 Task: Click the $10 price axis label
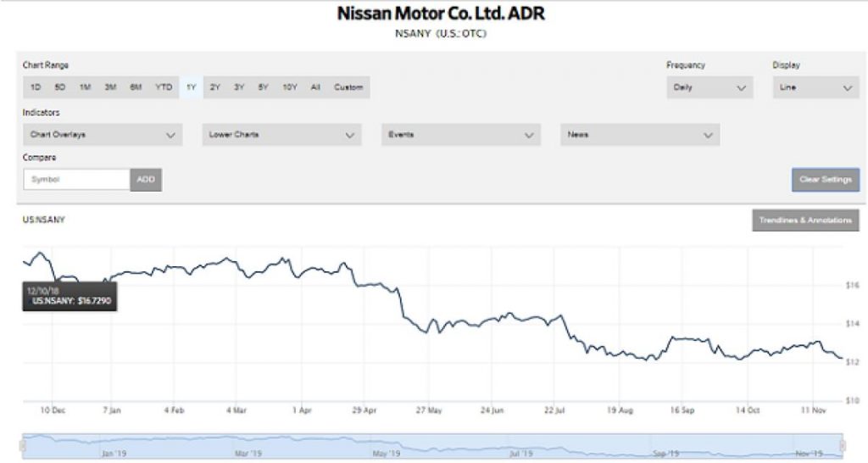(853, 400)
